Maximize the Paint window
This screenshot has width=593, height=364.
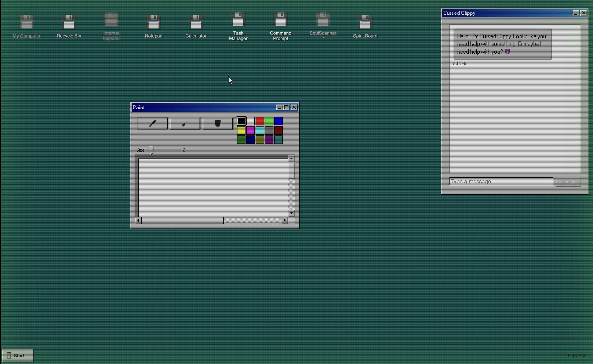287,107
